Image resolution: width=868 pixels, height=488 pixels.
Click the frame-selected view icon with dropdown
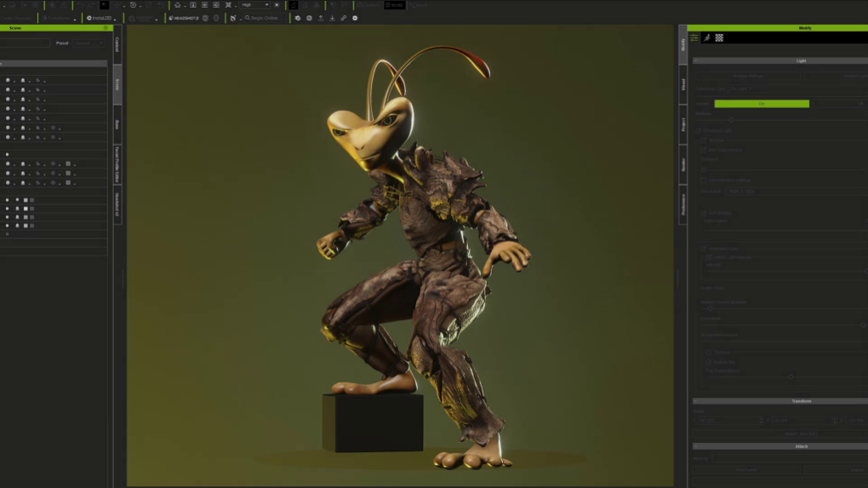click(229, 5)
